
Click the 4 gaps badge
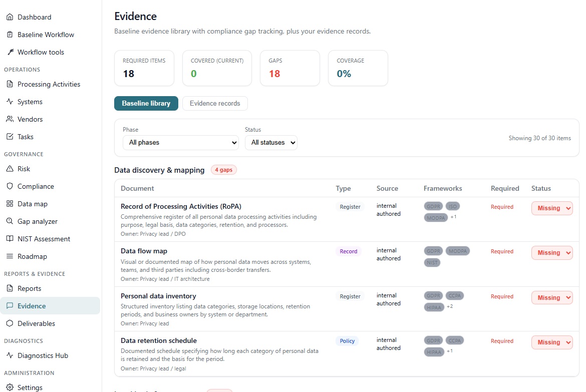[223, 170]
